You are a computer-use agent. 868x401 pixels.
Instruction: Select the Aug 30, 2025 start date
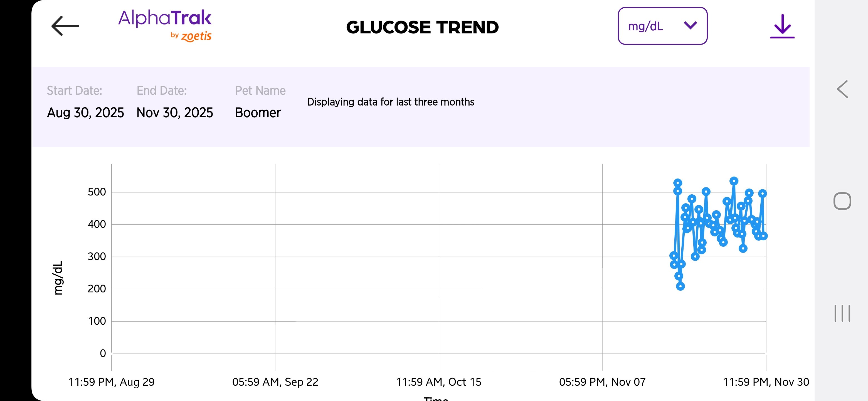pyautogui.click(x=85, y=112)
